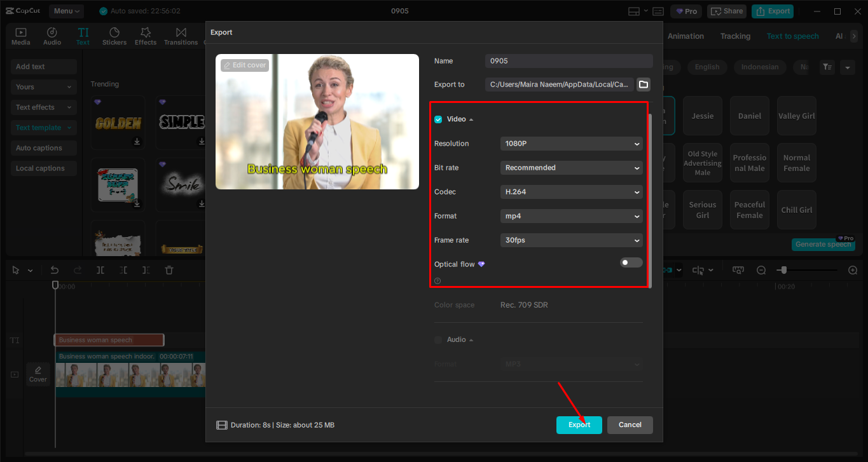Cancel the export dialog
868x462 pixels.
(x=630, y=425)
